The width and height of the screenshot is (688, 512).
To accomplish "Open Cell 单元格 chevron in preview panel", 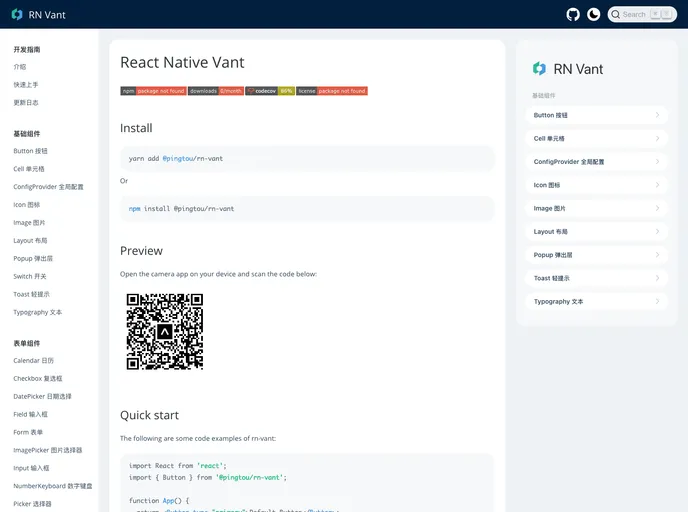I will click(657, 138).
